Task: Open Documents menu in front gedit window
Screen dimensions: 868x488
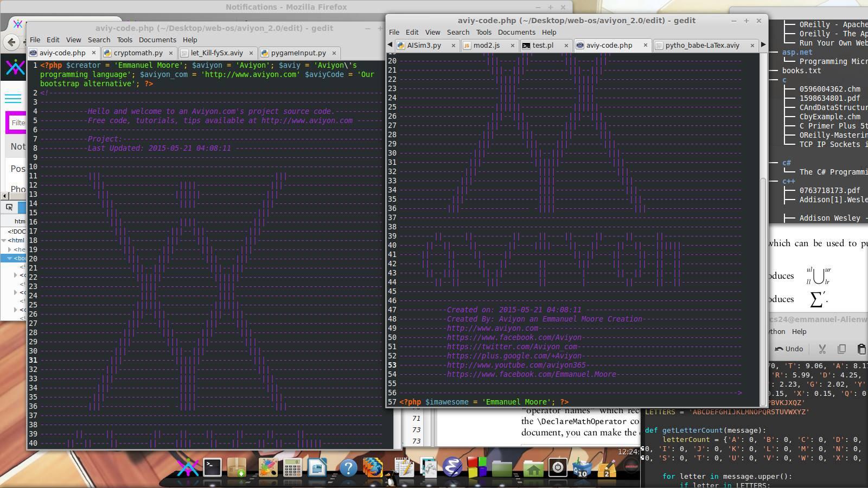Action: 516,32
